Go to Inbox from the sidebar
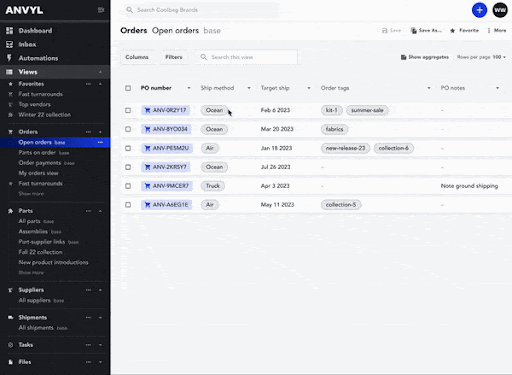Image resolution: width=512 pixels, height=375 pixels. click(x=27, y=44)
